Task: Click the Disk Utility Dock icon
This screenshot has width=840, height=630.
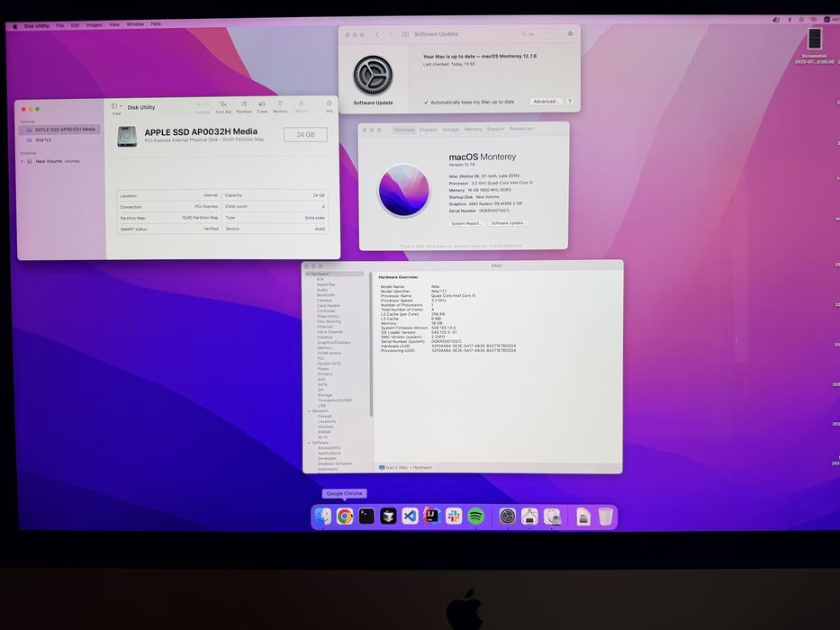Action: (552, 517)
